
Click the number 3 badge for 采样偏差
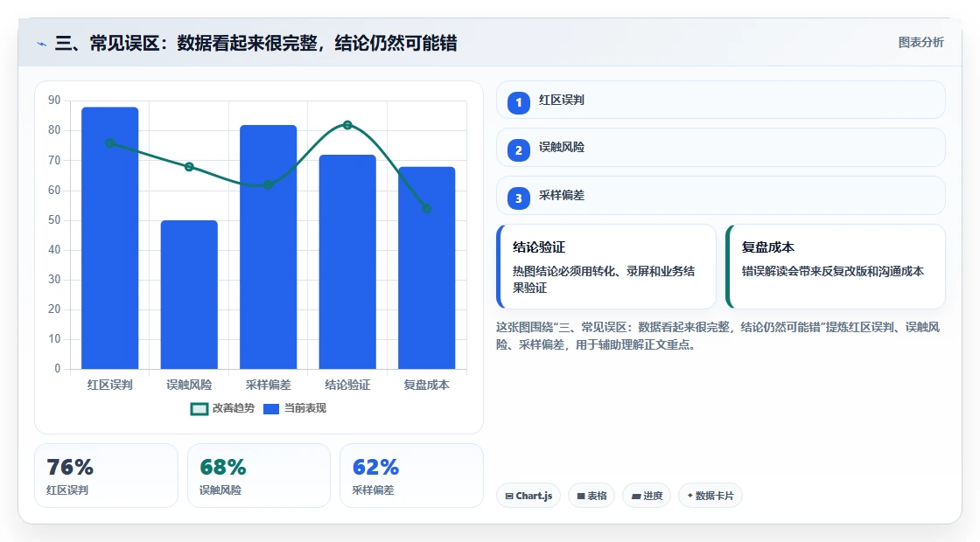519,198
